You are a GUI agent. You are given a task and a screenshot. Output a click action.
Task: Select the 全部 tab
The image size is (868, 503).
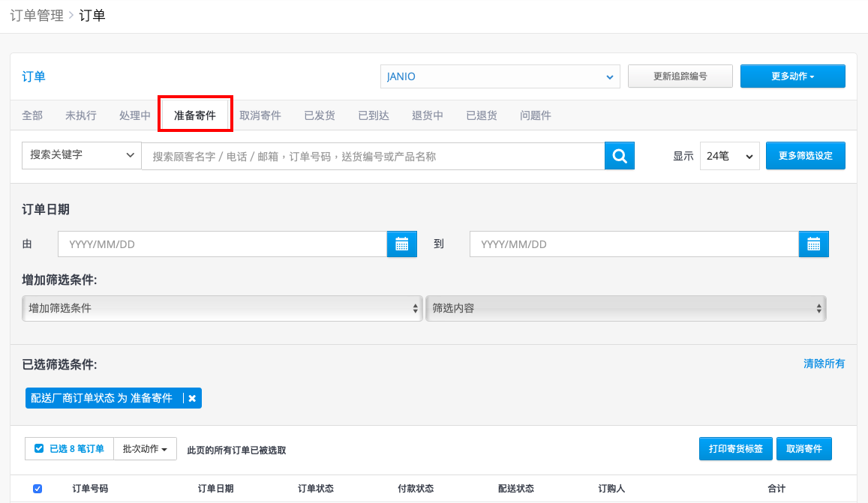coord(32,115)
